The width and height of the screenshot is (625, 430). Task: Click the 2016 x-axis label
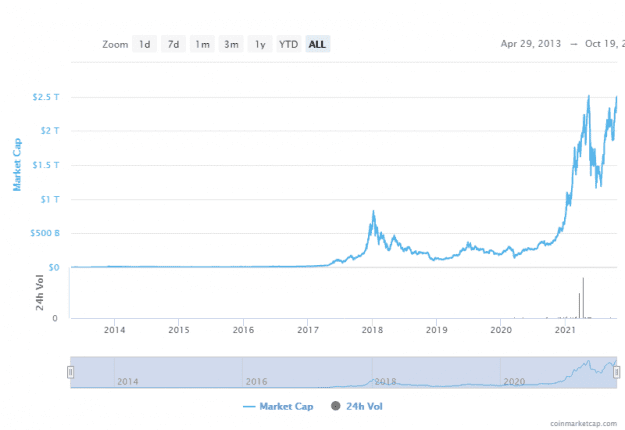(243, 330)
